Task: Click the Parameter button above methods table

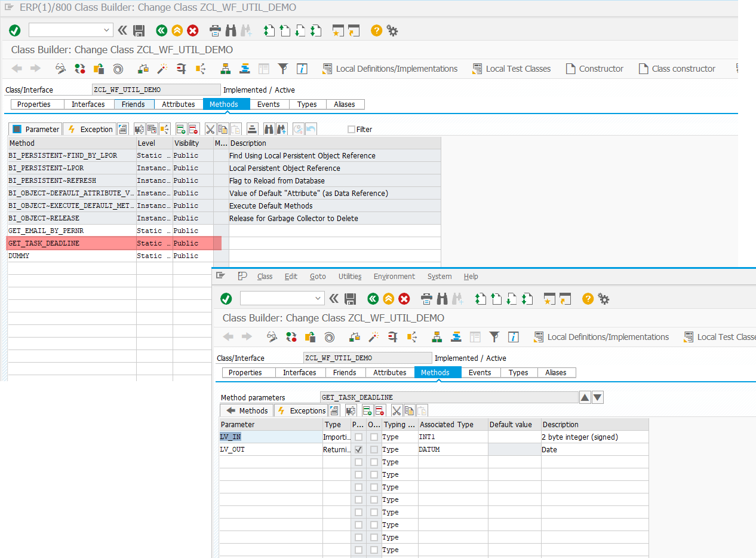Action: 36,129
